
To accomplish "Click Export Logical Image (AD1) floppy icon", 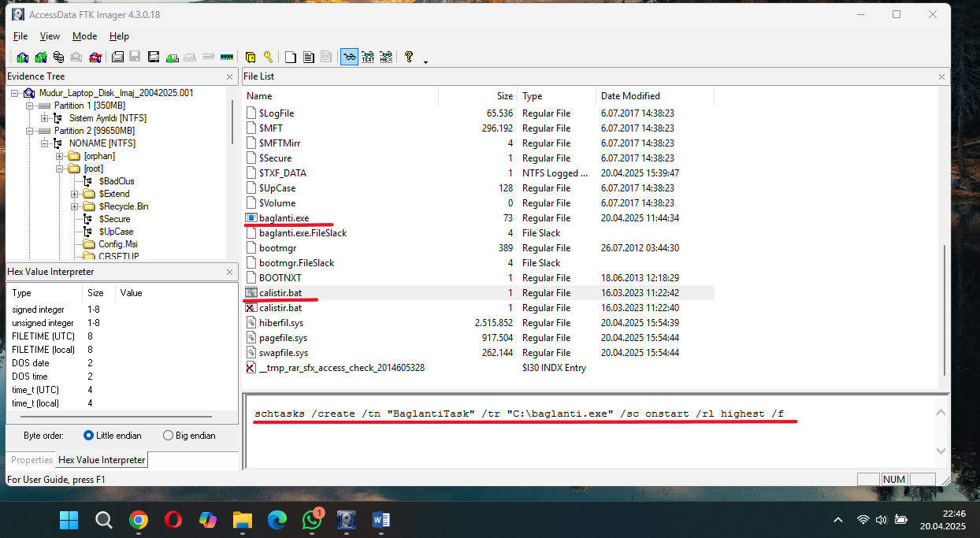I will 153,57.
